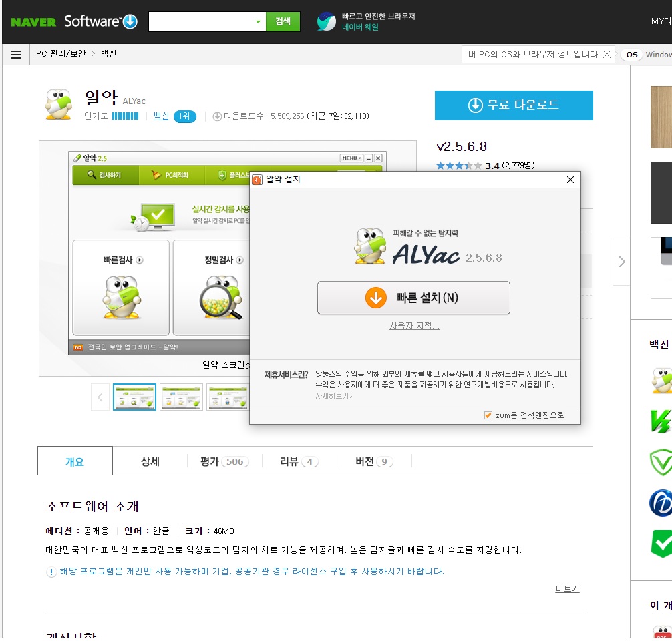The image size is (672, 641).
Task: Click the 크기 : 46MB size text
Action: click(210, 531)
